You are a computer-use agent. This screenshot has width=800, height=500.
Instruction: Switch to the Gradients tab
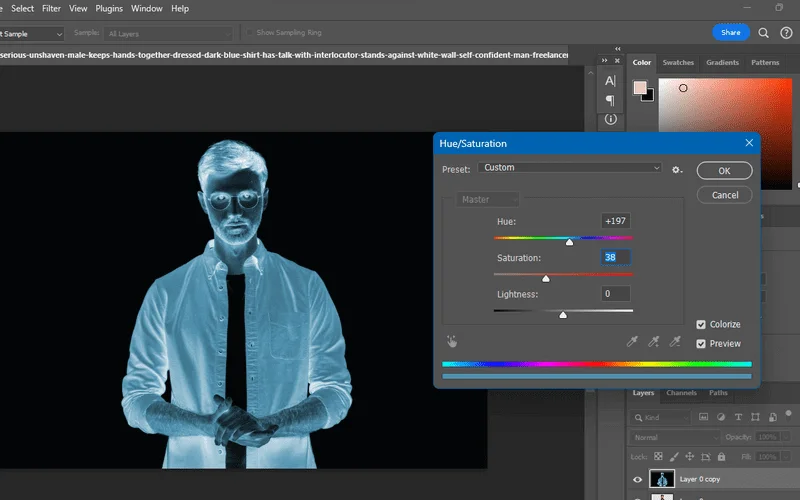pos(722,62)
